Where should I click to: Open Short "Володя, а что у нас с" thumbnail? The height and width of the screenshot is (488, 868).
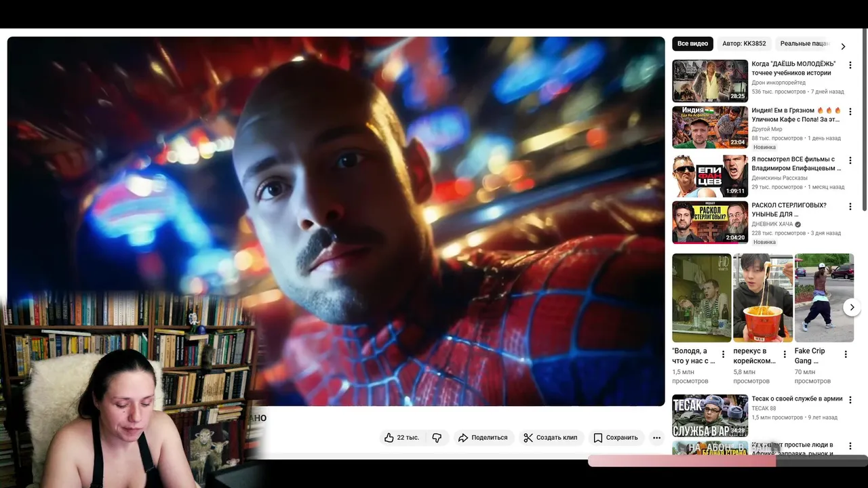tap(702, 298)
